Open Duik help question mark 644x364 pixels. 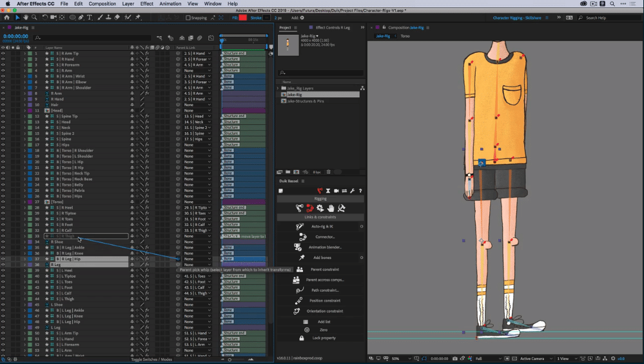click(x=360, y=191)
